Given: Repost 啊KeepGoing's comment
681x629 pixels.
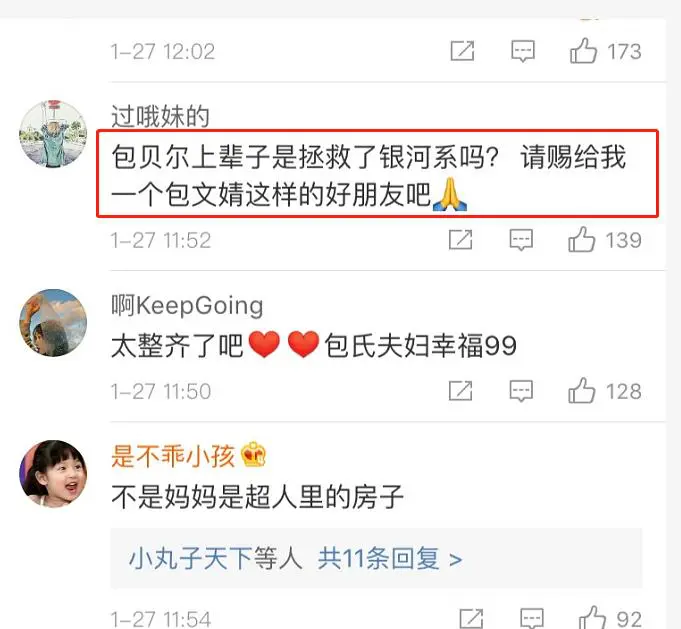Looking at the screenshot, I should click(x=460, y=391).
